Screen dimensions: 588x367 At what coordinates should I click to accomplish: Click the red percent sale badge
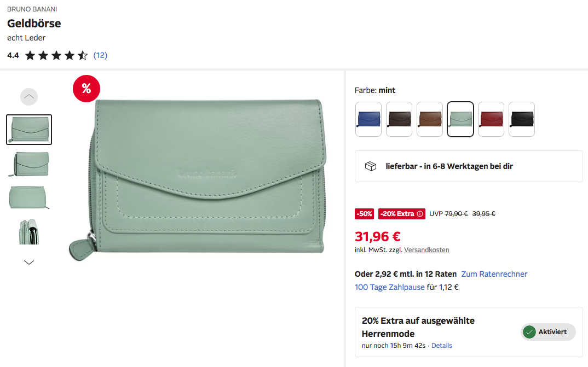(x=87, y=89)
